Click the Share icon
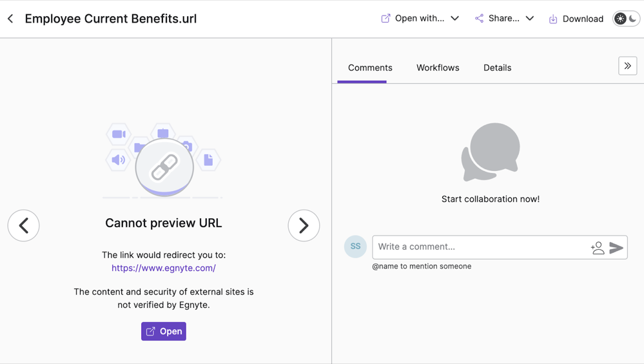644x364 pixels. (x=479, y=19)
